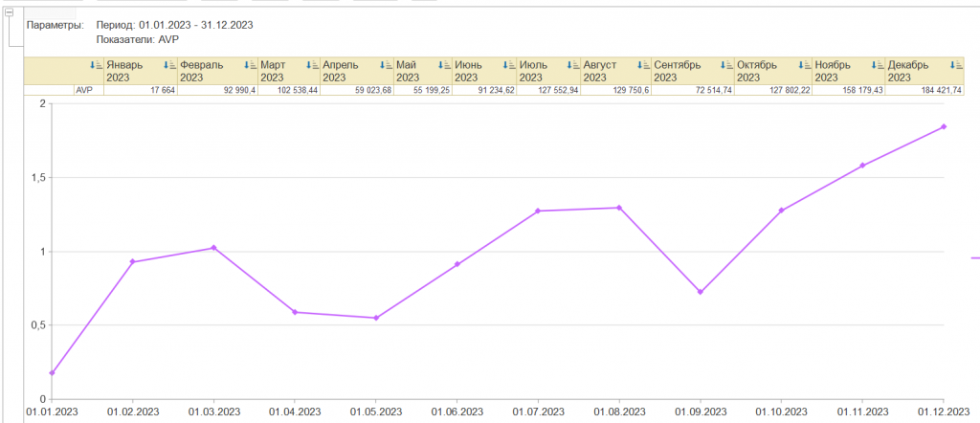Select the AVP row label cell

coord(89,91)
